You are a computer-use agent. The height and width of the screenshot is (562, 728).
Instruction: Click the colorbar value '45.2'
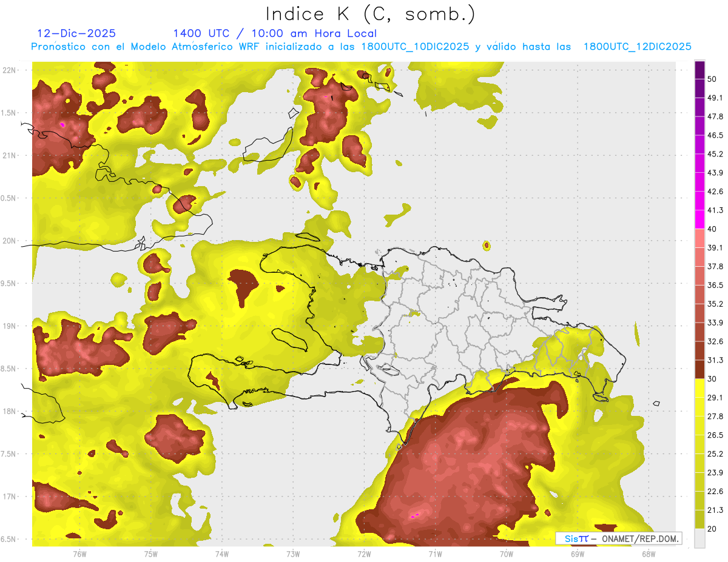point(715,154)
